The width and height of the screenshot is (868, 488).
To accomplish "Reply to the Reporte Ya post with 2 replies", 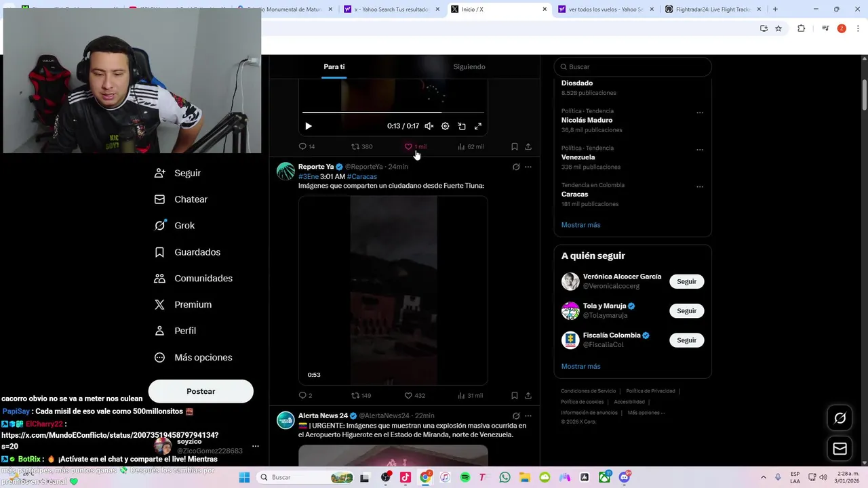I will tap(305, 395).
